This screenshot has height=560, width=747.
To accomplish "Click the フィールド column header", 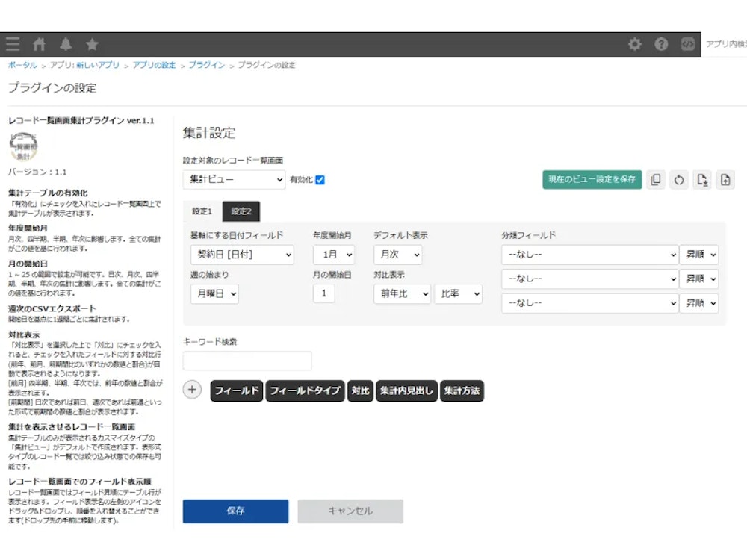I will [x=236, y=391].
